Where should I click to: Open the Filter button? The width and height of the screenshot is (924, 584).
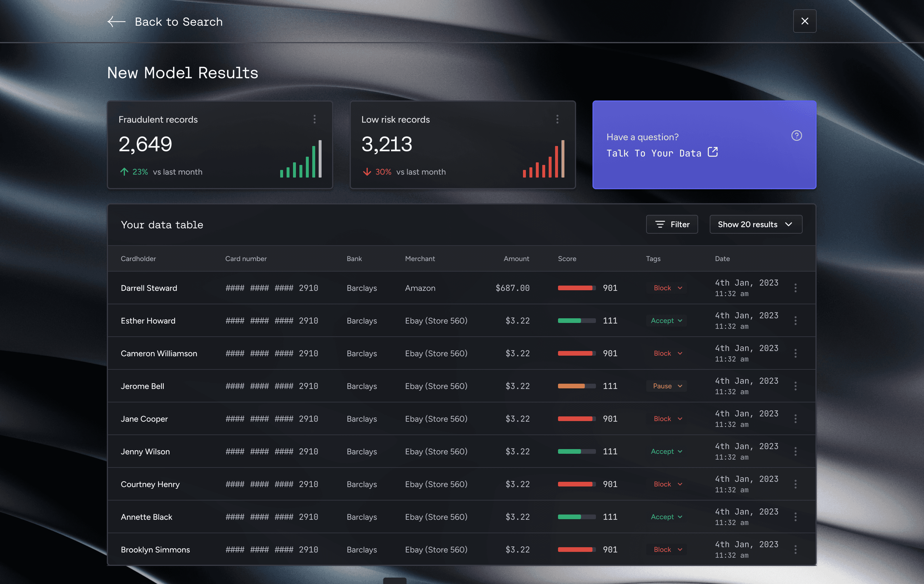click(672, 224)
